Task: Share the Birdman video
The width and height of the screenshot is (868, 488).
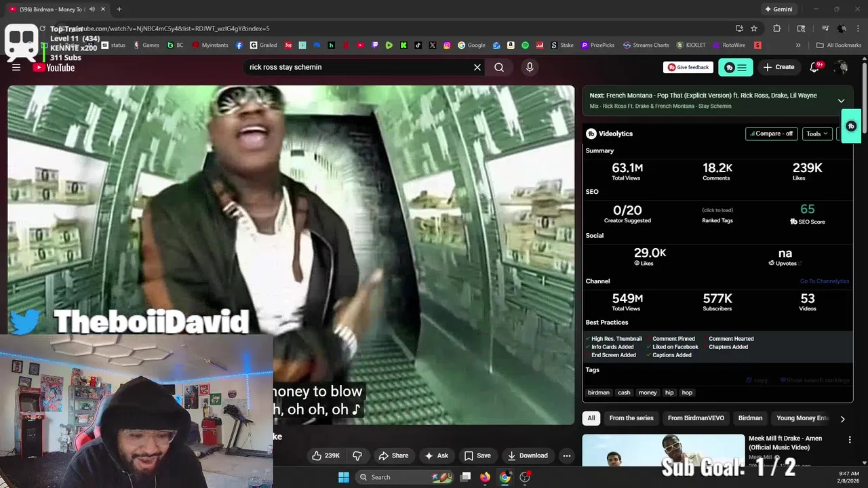Action: point(393,455)
